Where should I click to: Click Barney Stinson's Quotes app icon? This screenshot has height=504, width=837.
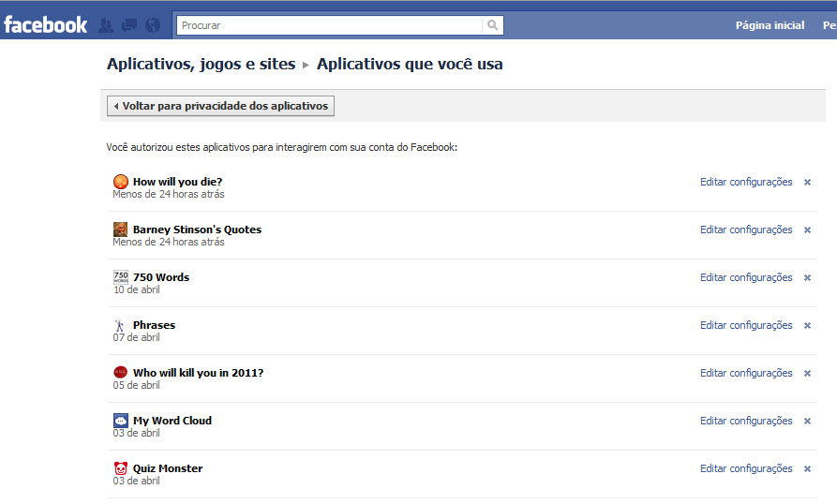pyautogui.click(x=121, y=230)
